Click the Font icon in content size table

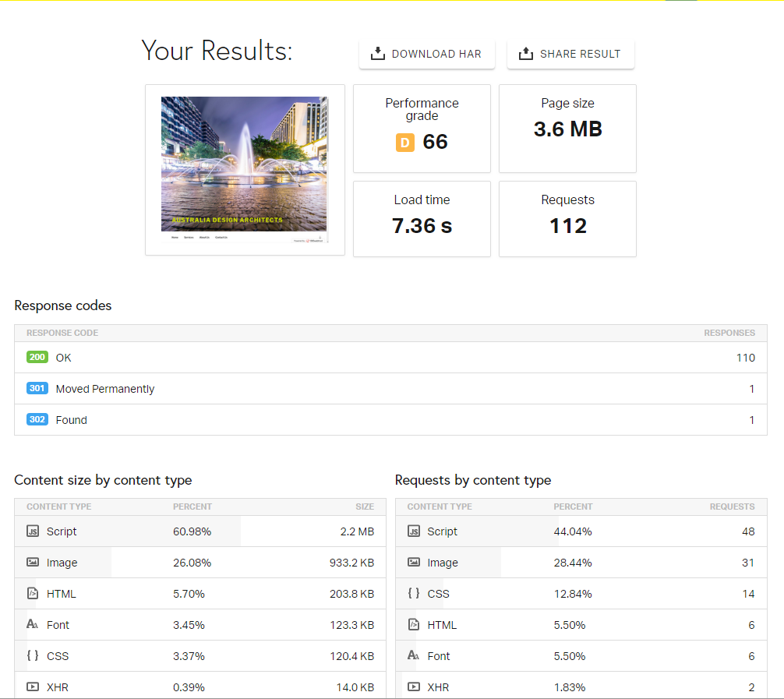pos(33,625)
